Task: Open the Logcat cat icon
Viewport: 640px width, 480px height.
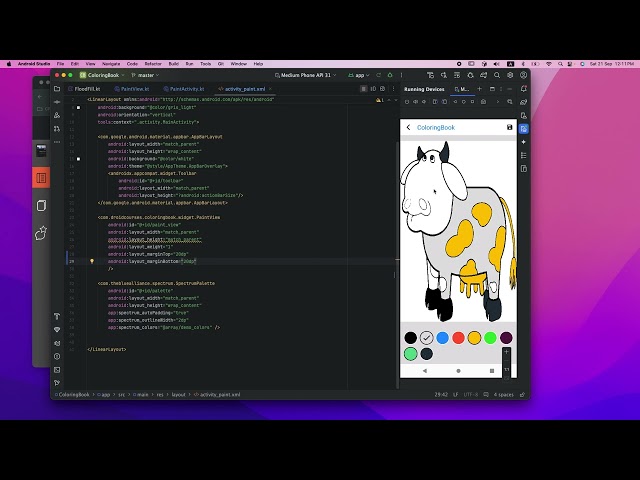Action: (x=57, y=343)
